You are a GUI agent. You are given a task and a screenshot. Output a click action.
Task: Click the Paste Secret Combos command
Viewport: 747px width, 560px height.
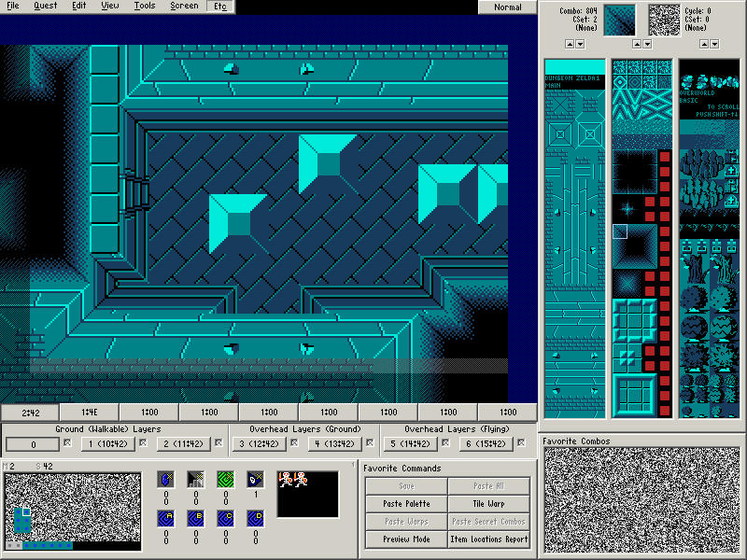[x=488, y=522]
